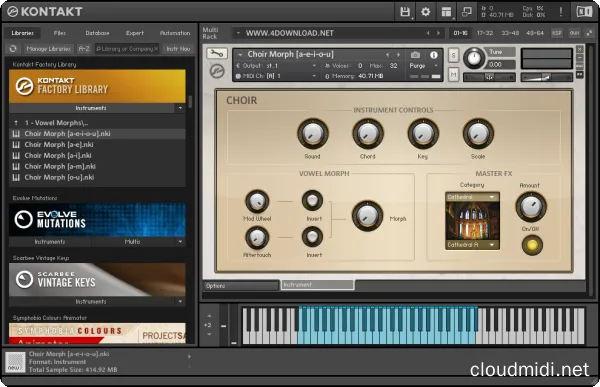Shift keyboard octave up arrow
600x387 pixels.
click(x=209, y=316)
